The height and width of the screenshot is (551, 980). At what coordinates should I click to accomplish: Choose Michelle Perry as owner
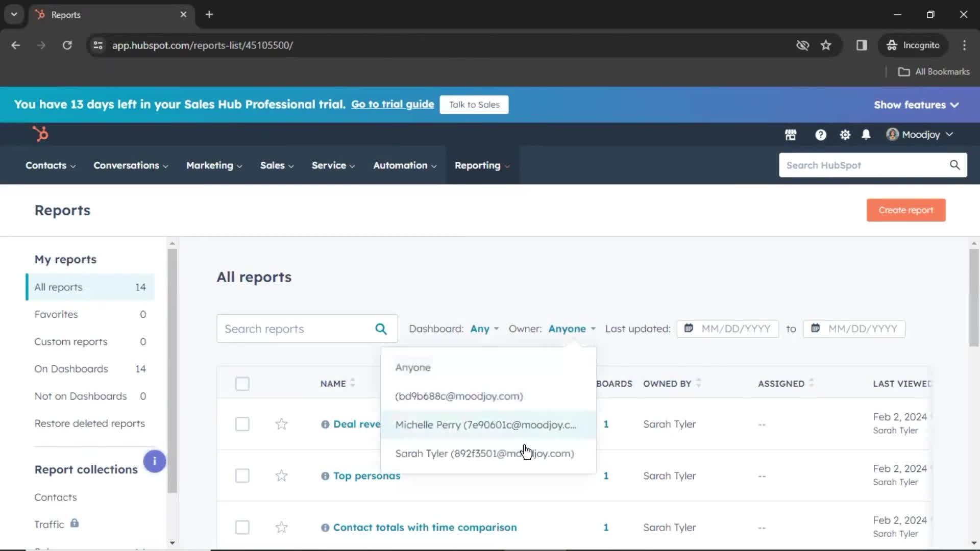tap(488, 424)
